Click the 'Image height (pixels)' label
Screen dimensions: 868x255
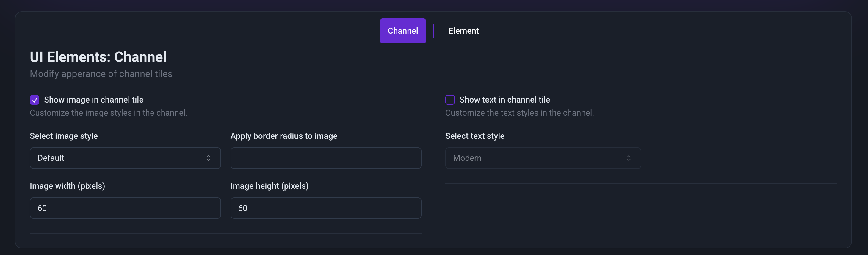coord(269,186)
